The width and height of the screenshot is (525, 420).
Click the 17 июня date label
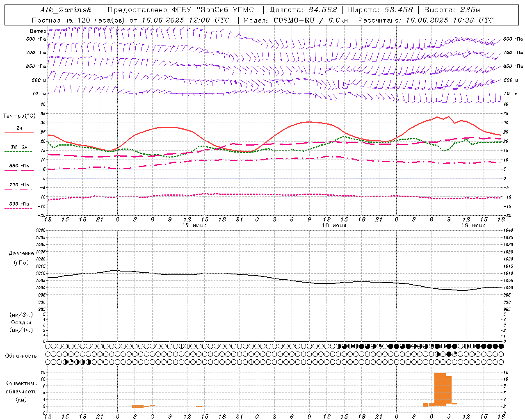(x=194, y=226)
